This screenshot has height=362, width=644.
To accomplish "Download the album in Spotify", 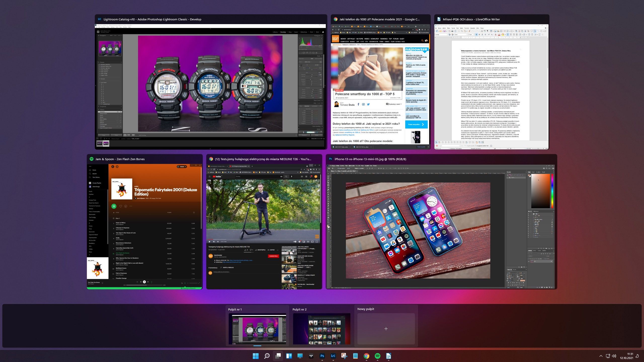I will pyautogui.click(x=126, y=206).
